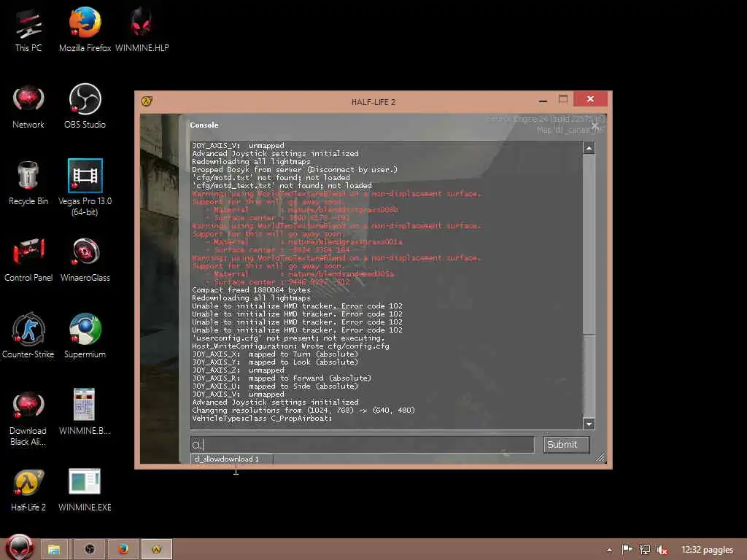This screenshot has width=747, height=560.
Task: Click 'Host_WriteConfiguration: Wrote cfg/config.cfg' line
Action: pyautogui.click(x=290, y=346)
